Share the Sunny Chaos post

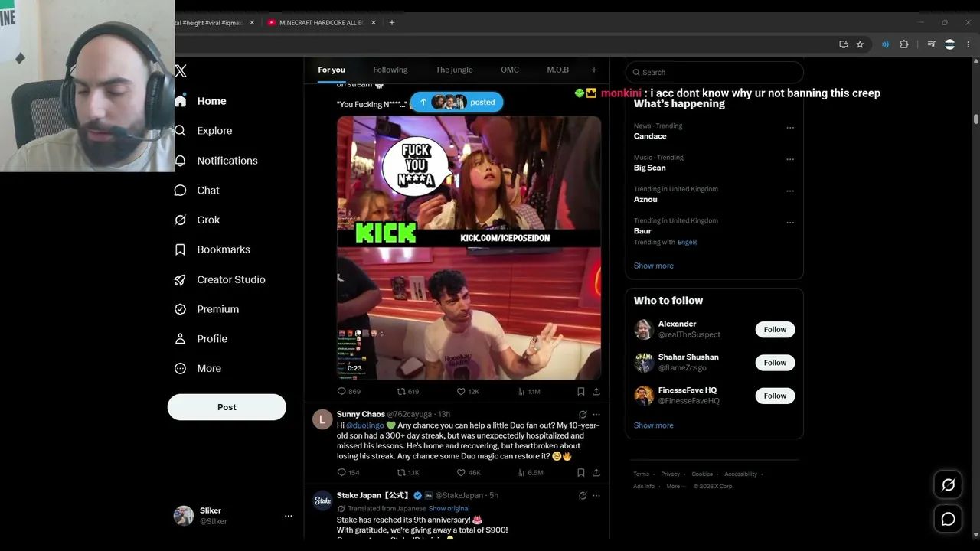596,472
